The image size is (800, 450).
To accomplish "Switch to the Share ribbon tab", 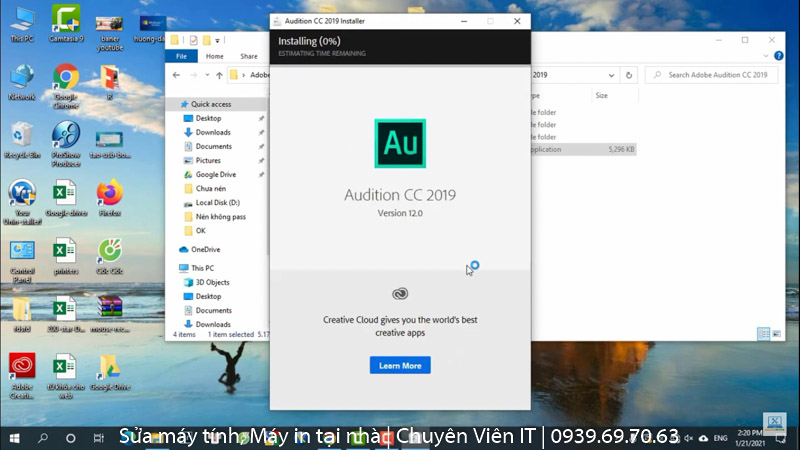I will point(248,57).
